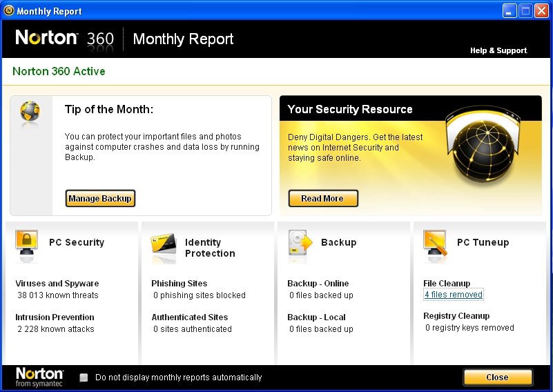The height and width of the screenshot is (392, 553).
Task: Click 'Your Security Resource' heading
Action: coord(350,109)
